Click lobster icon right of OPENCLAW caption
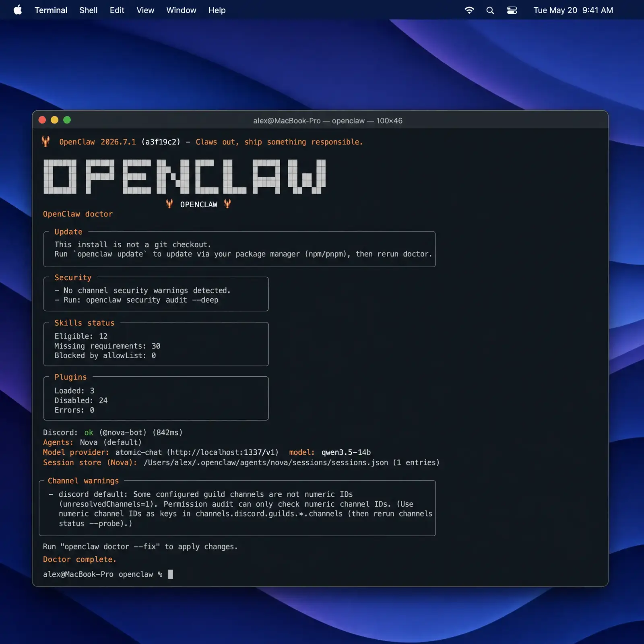Image resolution: width=644 pixels, height=644 pixels. click(227, 204)
